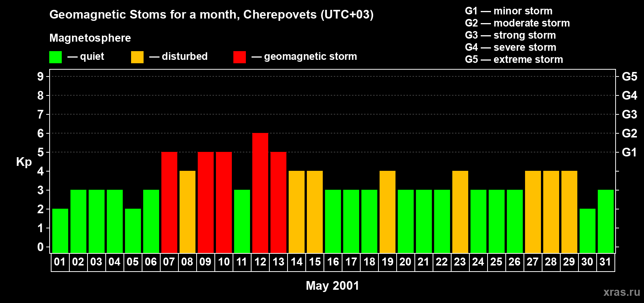The height and width of the screenshot is (303, 644).
Task: Click the right axis G3 label
Action: 630,114
